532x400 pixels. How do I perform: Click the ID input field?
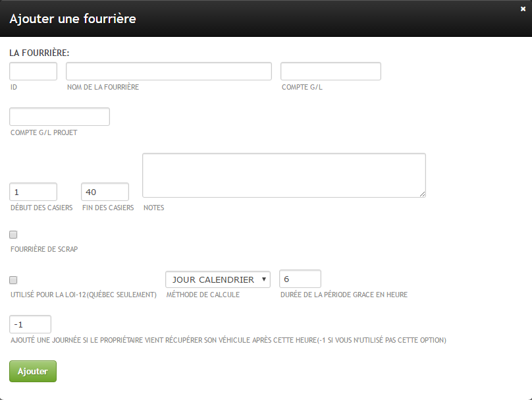click(33, 71)
